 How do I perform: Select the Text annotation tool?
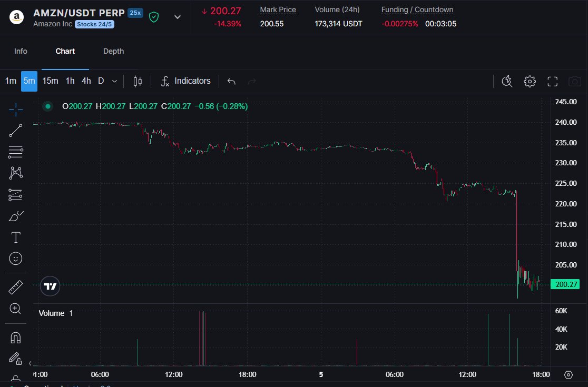click(16, 237)
